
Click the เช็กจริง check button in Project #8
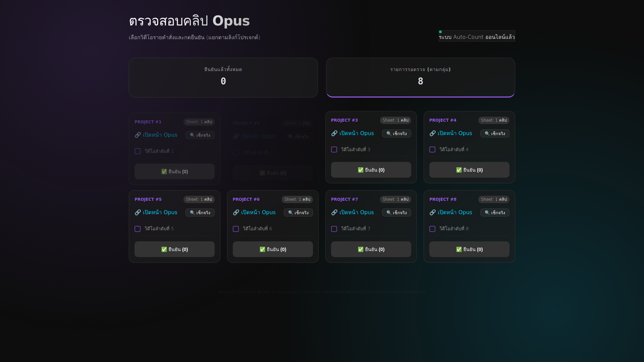[495, 213]
